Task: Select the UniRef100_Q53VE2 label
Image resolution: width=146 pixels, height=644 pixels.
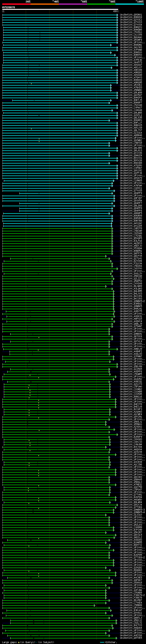Action: [131, 85]
